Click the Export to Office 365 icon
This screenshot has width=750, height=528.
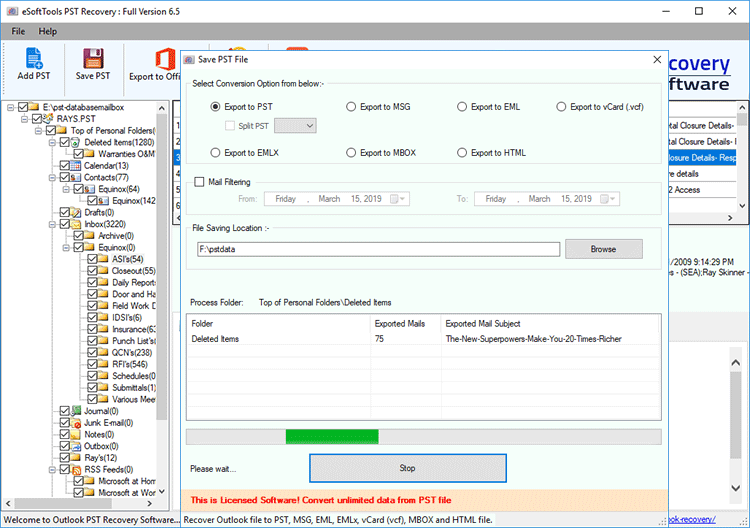(x=165, y=59)
